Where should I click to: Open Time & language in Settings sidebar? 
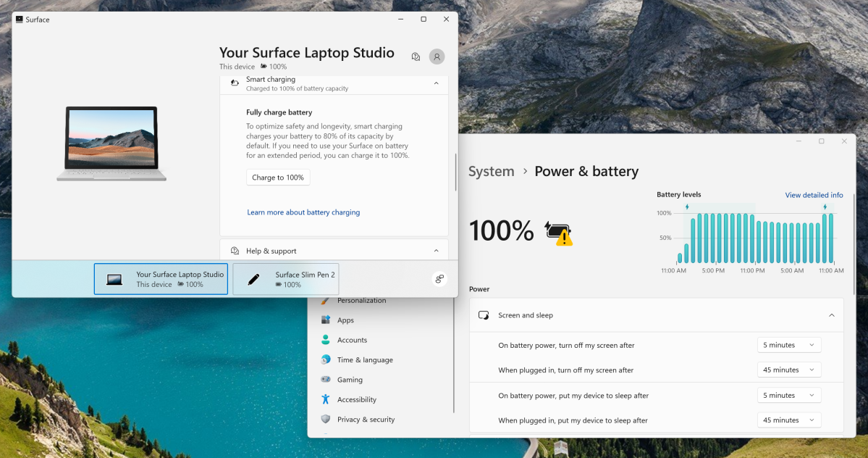365,360
